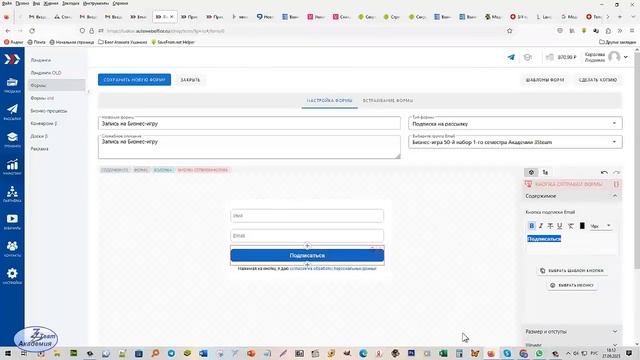Select the red Кнопка отправки формы breadcrumb tag
Viewport: 640px width, 360px height.
203,170
